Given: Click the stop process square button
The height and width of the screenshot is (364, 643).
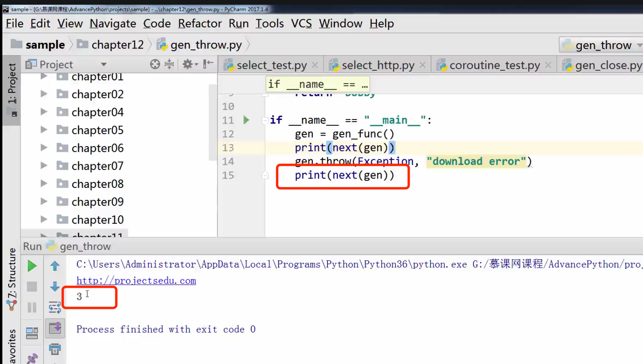Looking at the screenshot, I should pyautogui.click(x=32, y=287).
